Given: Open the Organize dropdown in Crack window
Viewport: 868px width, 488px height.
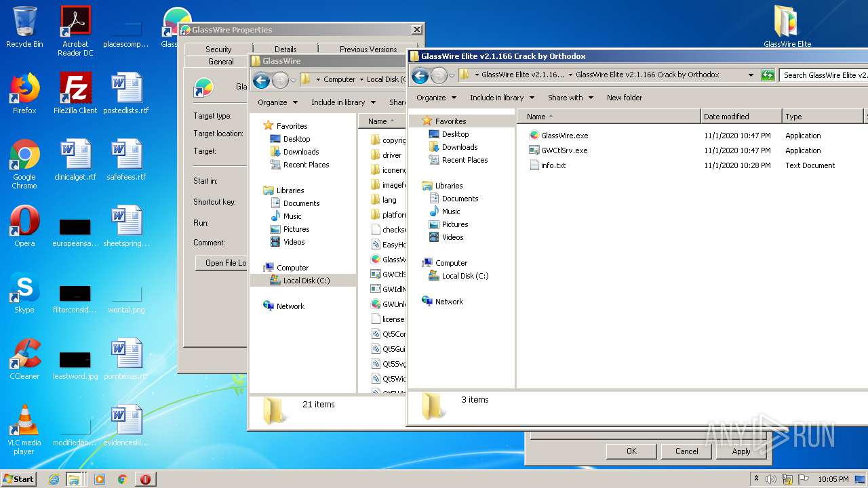Looking at the screenshot, I should tap(435, 98).
